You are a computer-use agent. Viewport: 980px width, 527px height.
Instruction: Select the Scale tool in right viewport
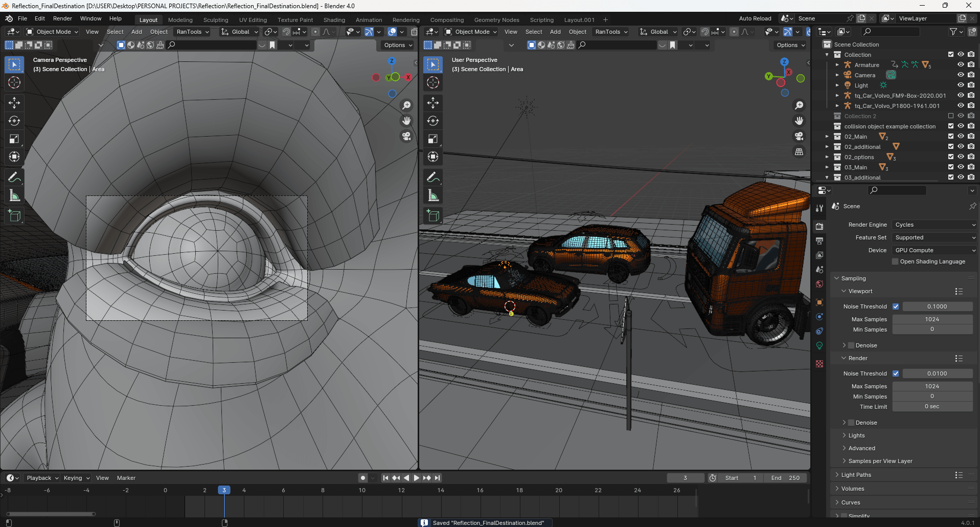point(433,139)
